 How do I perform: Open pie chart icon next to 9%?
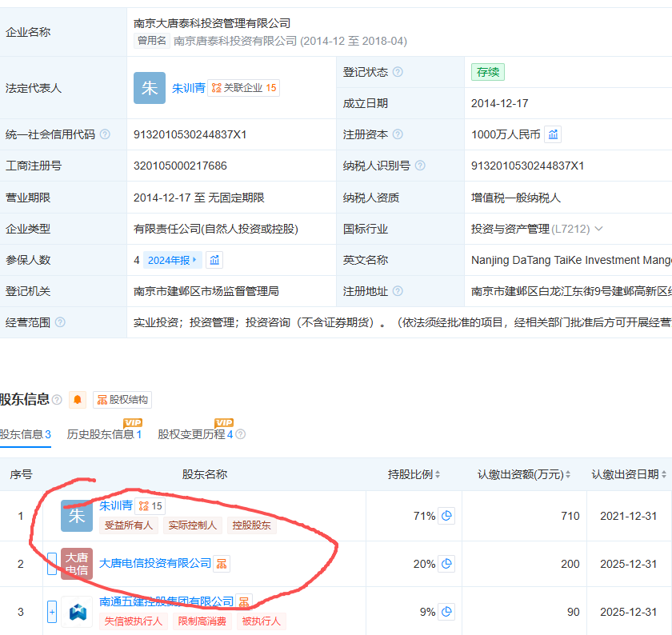click(x=446, y=612)
